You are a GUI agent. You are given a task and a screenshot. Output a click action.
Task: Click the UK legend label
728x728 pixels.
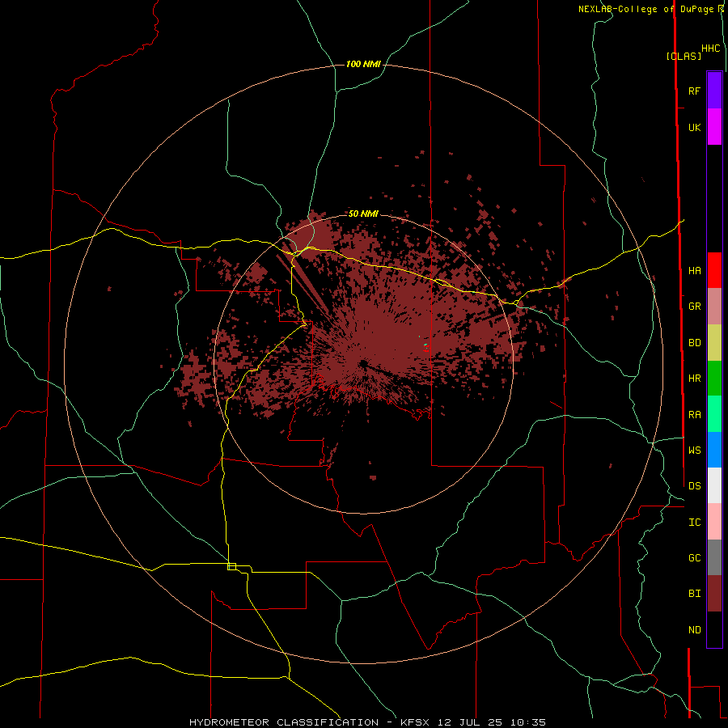click(694, 127)
